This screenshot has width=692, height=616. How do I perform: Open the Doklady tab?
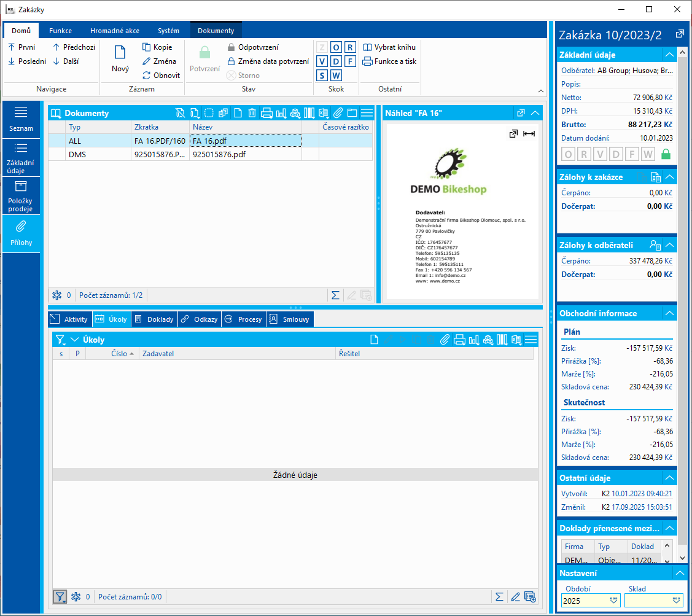(155, 319)
